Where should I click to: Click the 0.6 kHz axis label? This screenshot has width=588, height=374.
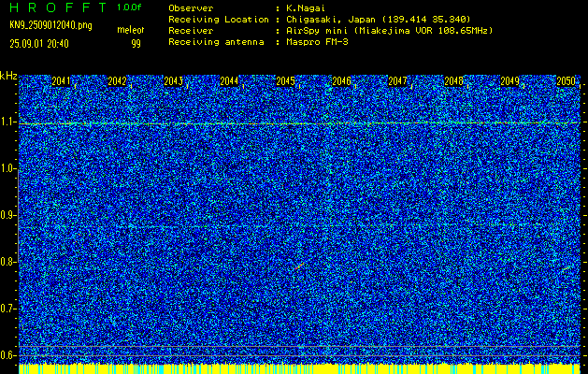[x=7, y=355]
